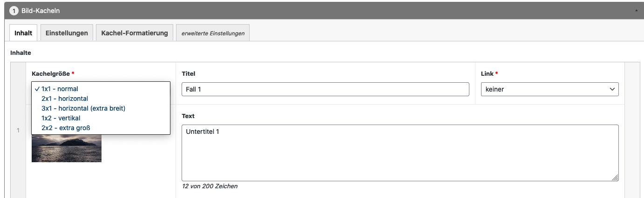Choose 2x1 - horizontal tile size
The image size is (644, 198).
click(65, 99)
